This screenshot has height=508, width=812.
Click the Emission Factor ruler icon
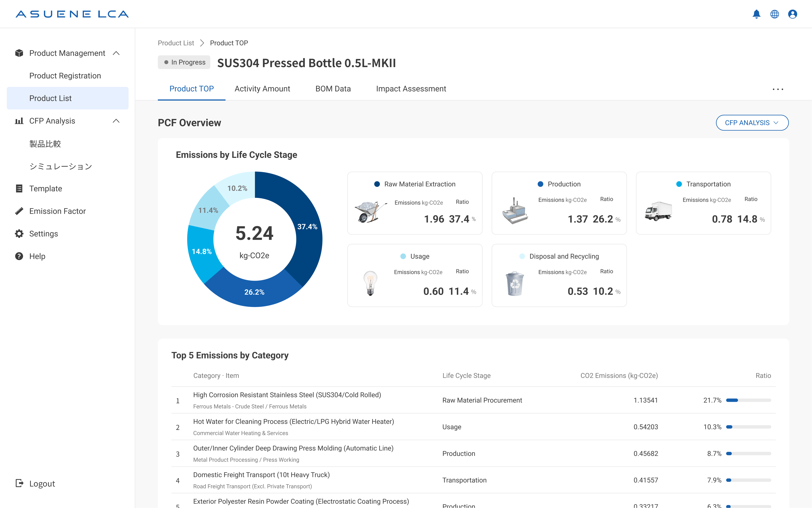point(19,211)
